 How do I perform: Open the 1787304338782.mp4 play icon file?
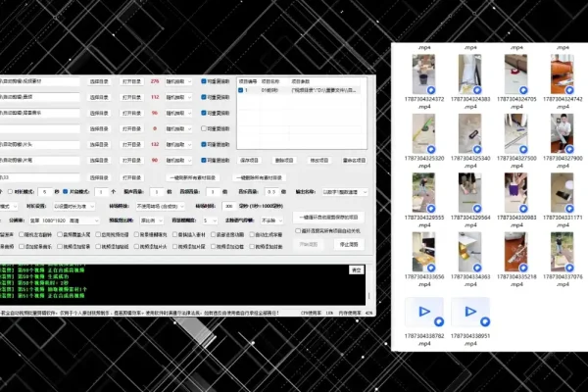pyautogui.click(x=424, y=312)
